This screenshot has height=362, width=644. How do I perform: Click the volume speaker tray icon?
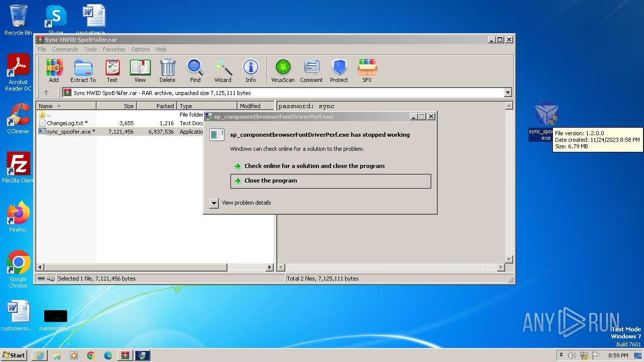tap(572, 355)
